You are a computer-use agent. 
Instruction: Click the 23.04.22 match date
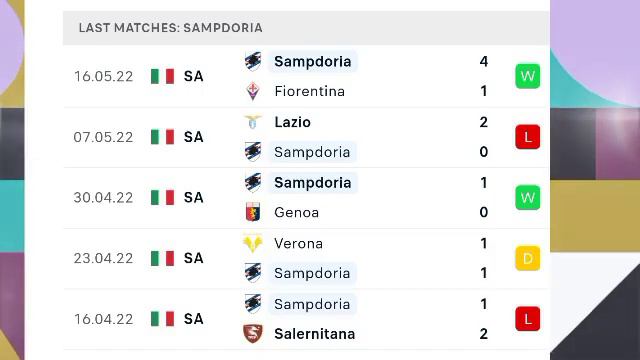point(103,258)
